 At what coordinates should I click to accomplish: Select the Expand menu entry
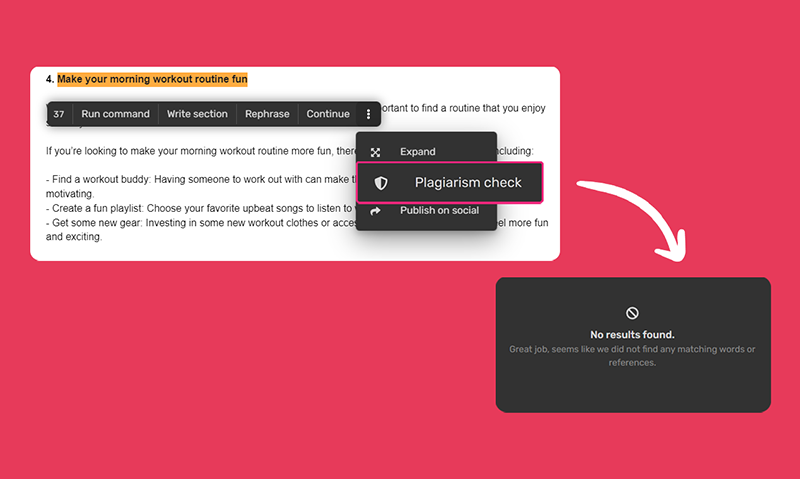click(x=417, y=152)
